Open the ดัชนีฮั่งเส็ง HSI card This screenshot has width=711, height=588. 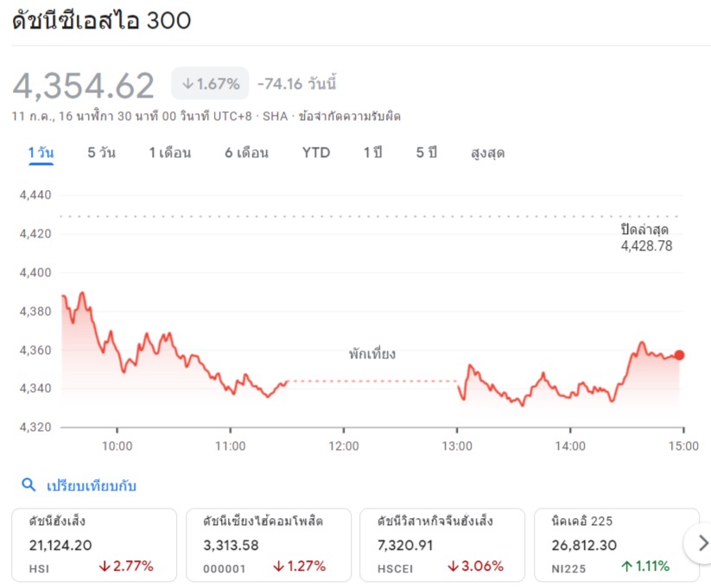point(93,544)
